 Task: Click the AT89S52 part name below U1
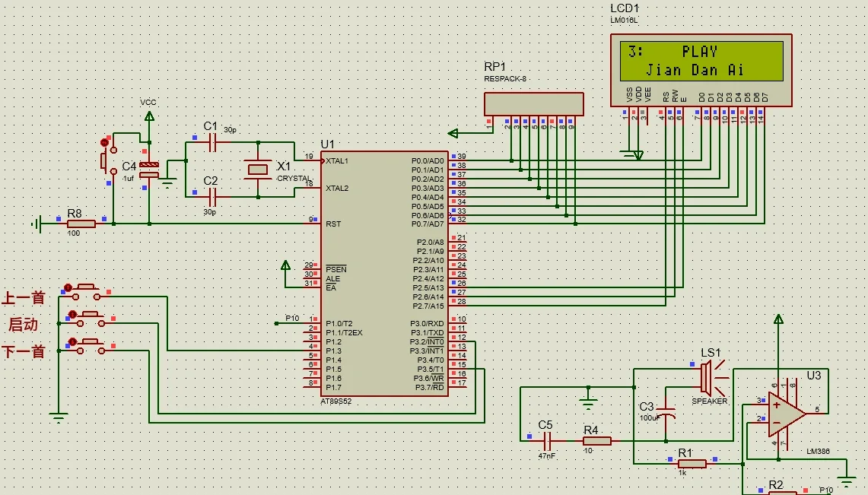tap(336, 401)
